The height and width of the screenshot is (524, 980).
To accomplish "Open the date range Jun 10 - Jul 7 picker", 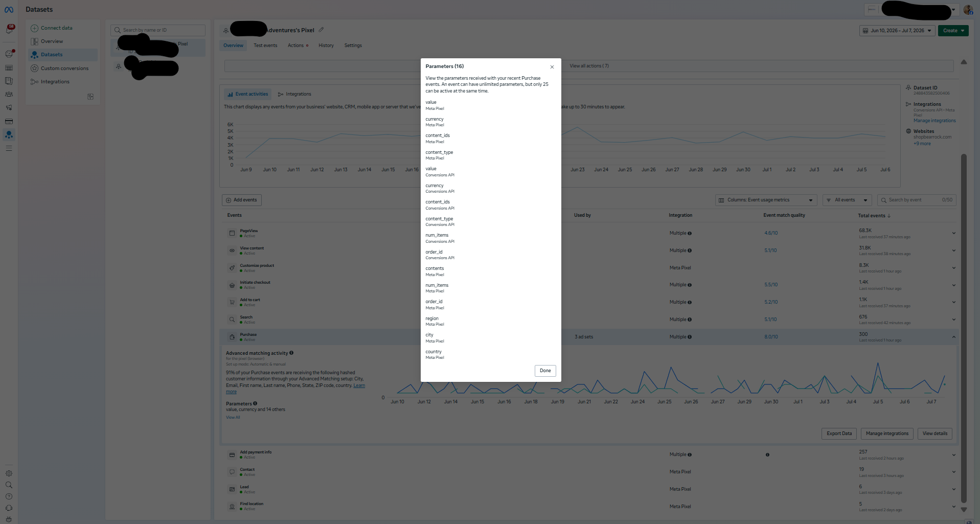I will coord(897,31).
